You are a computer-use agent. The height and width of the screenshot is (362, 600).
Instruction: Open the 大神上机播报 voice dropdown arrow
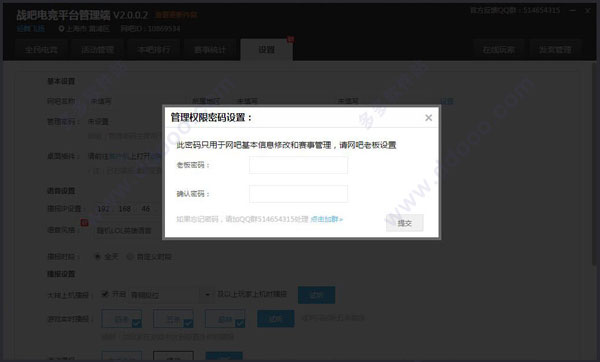point(207,295)
